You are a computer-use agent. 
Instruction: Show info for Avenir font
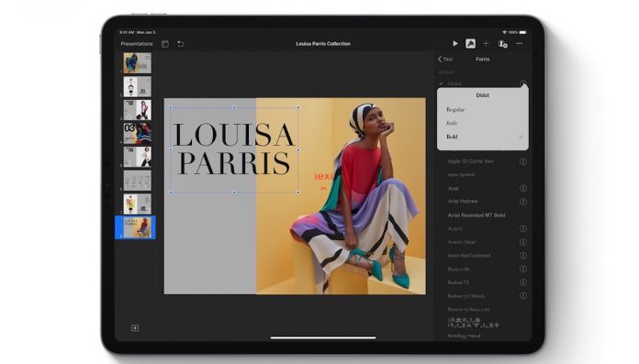coord(523,229)
